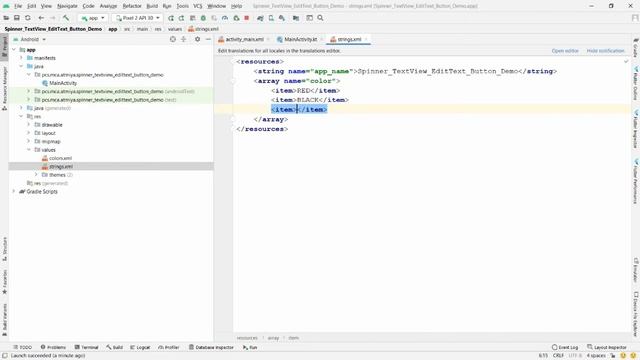Open the File menu
Image resolution: width=640 pixels, height=360 pixels.
tap(18, 6)
